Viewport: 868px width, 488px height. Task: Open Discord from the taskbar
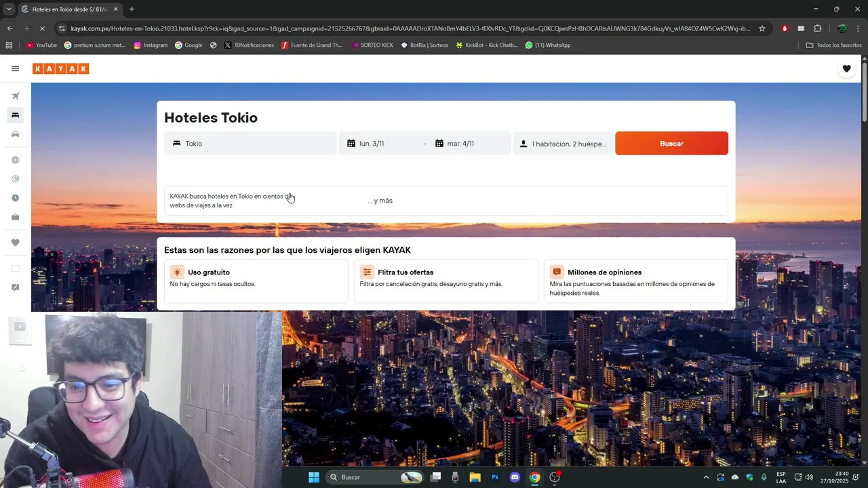515,477
